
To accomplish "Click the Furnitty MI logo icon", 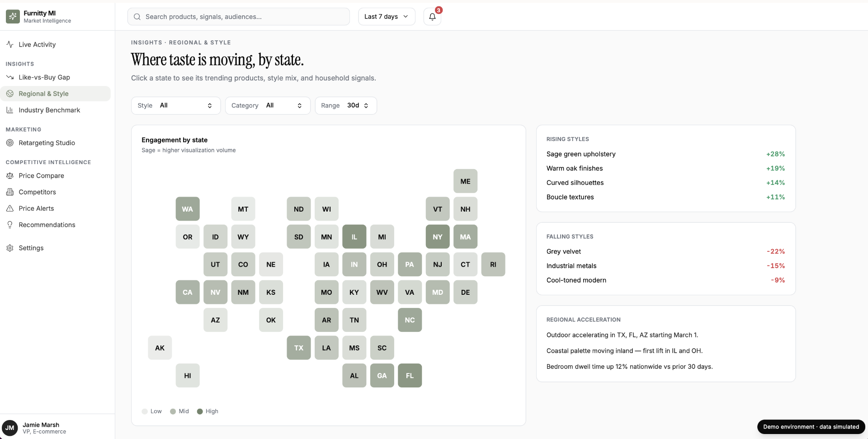I will [13, 17].
